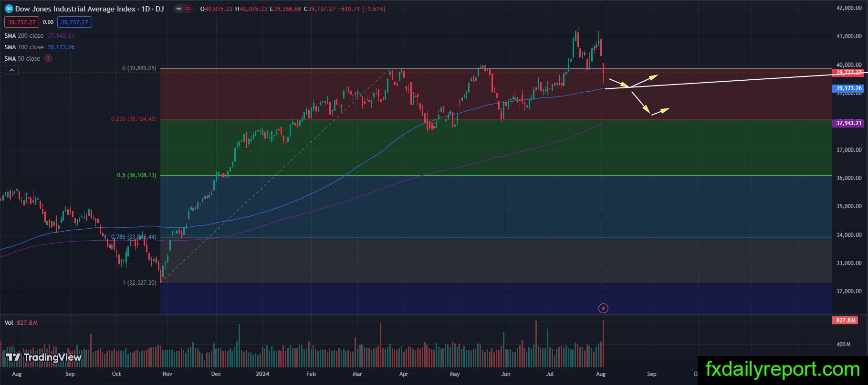Click the daily change −610.71 (−1.51%)
Screen dimensions: 868x385
click(x=362, y=9)
